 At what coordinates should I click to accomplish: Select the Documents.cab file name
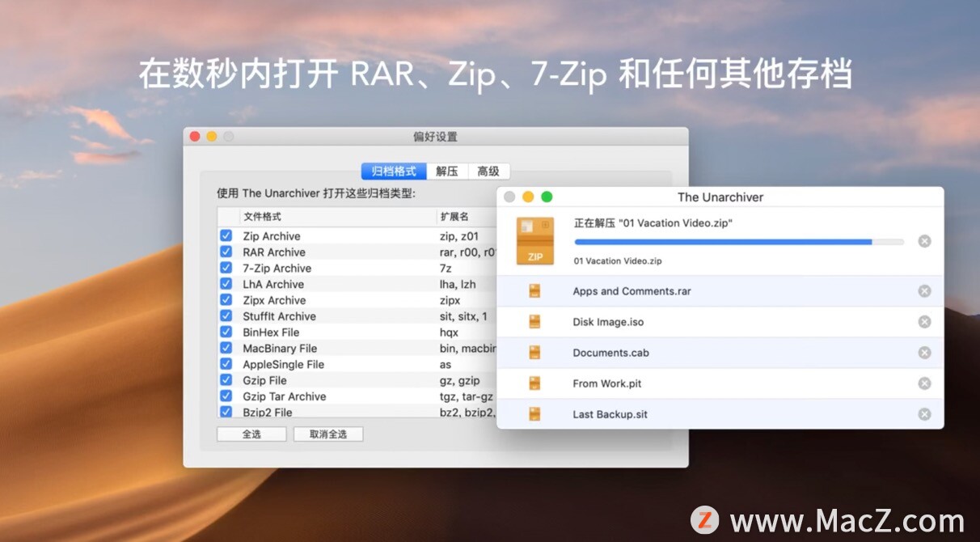(610, 353)
